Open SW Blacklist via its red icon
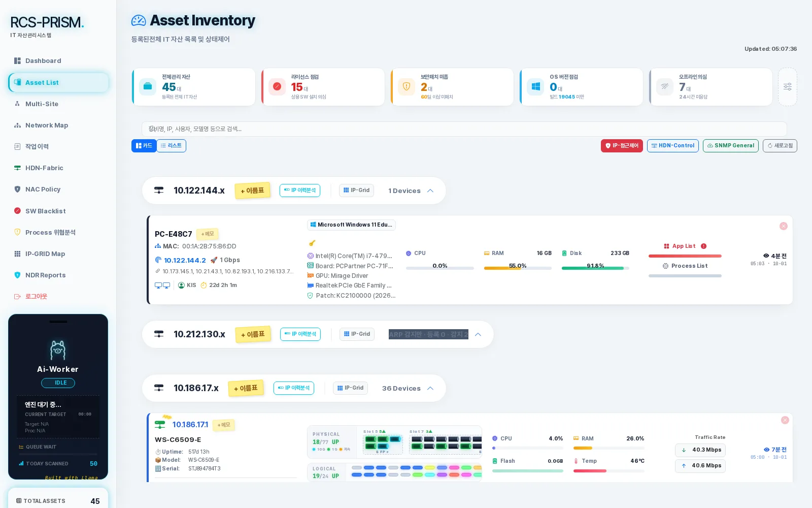812x508 pixels. click(x=17, y=211)
